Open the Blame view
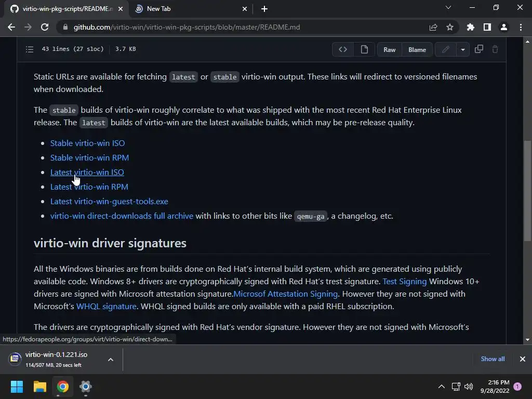 coord(417,49)
